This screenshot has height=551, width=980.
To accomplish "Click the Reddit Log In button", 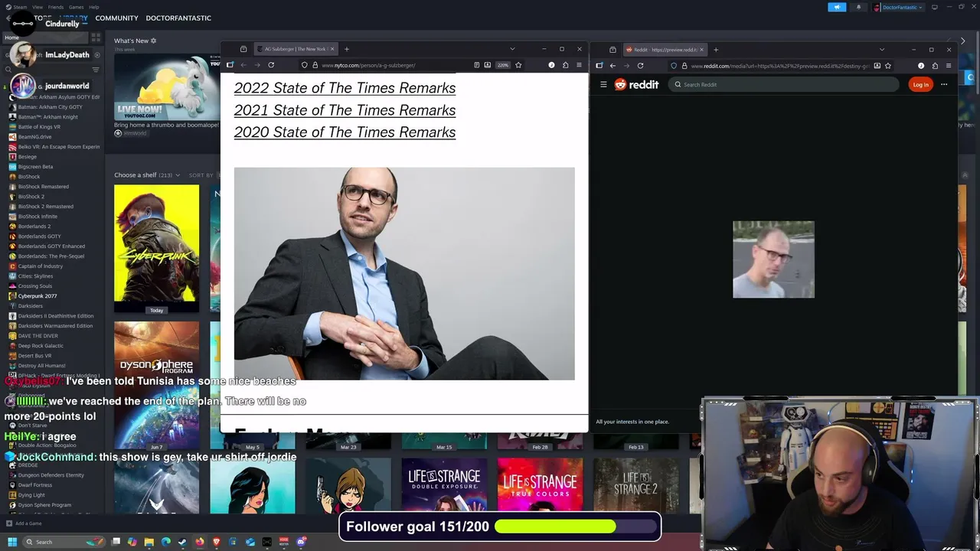I will tap(920, 84).
